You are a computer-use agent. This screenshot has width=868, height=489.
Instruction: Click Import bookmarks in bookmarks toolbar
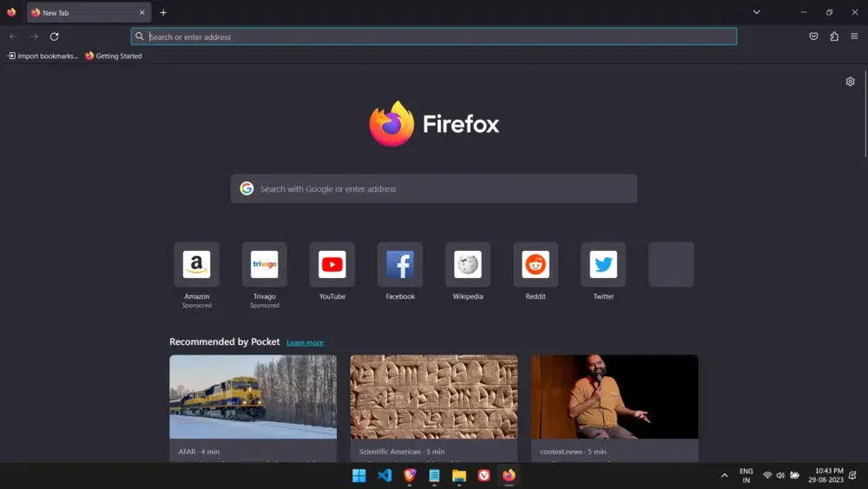(x=43, y=56)
